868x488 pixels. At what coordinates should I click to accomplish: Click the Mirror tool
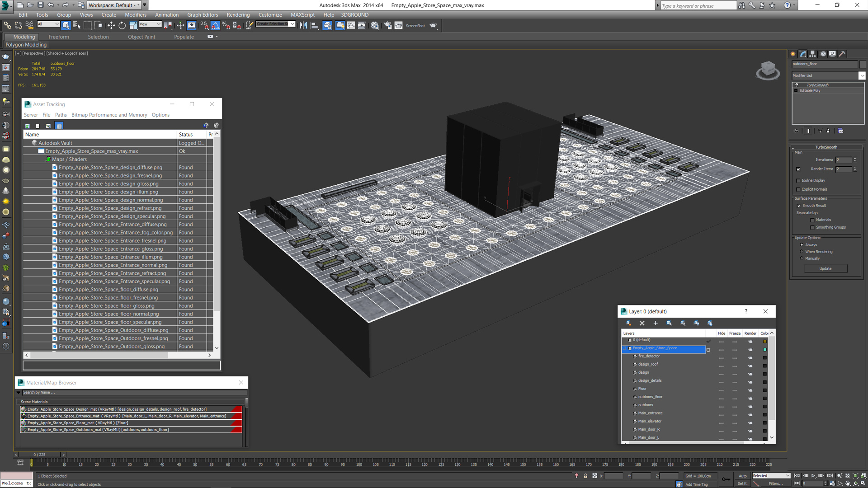303,25
